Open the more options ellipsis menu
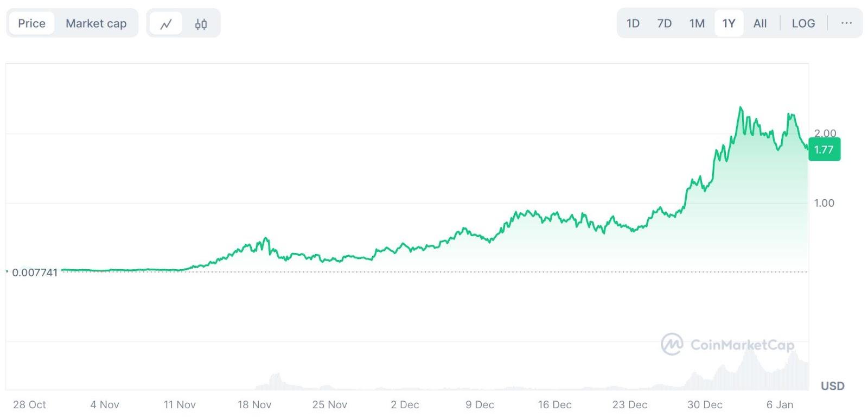Image resolution: width=868 pixels, height=418 pixels. tap(846, 23)
